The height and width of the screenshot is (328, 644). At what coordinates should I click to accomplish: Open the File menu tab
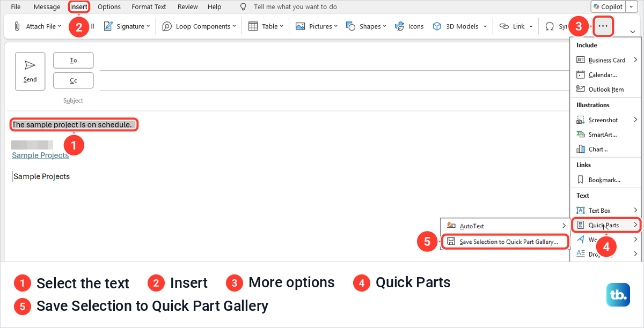click(16, 7)
